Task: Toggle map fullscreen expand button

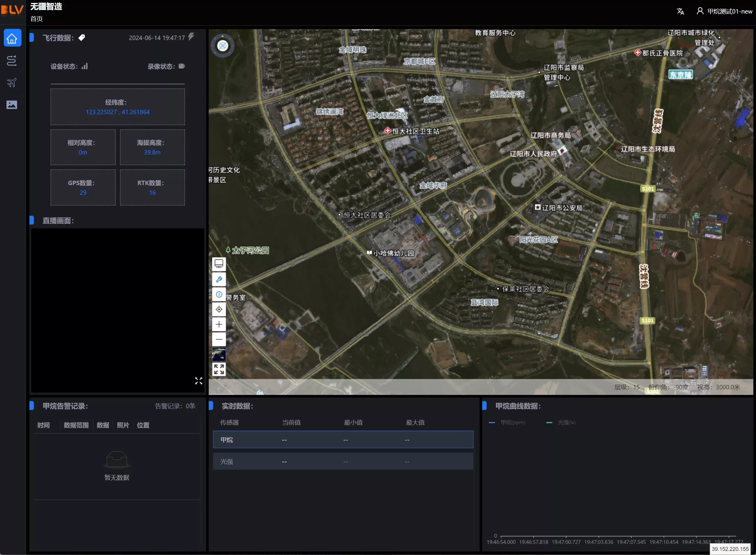Action: (219, 369)
